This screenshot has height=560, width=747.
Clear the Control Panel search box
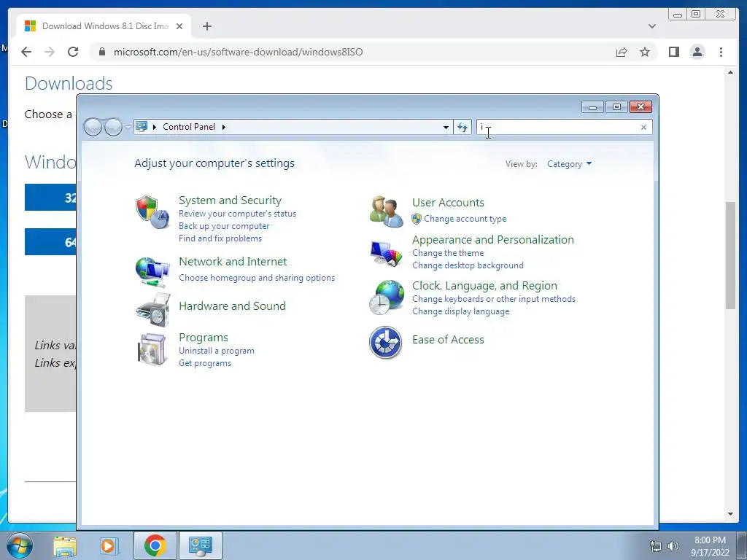(x=643, y=127)
